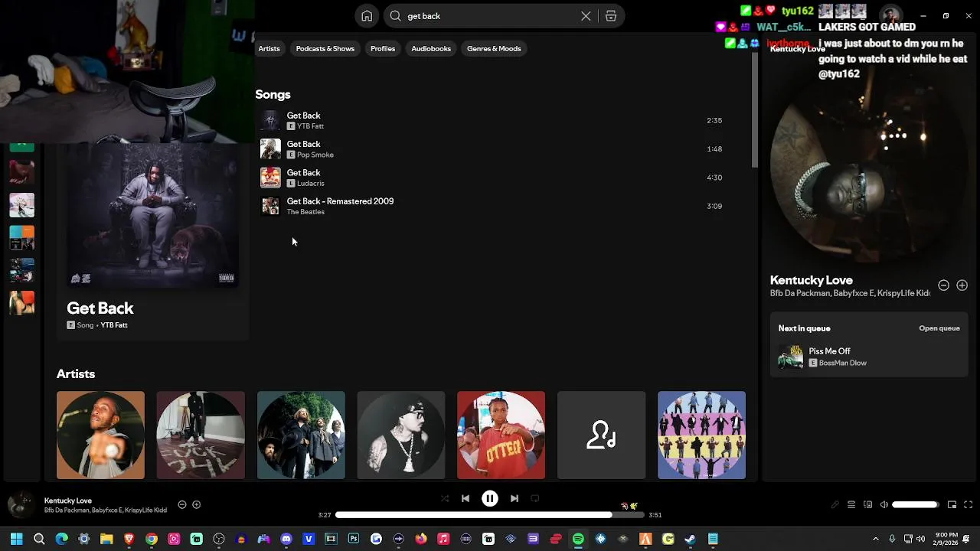Enter full screen mode icon
The width and height of the screenshot is (980, 551).
(969, 504)
